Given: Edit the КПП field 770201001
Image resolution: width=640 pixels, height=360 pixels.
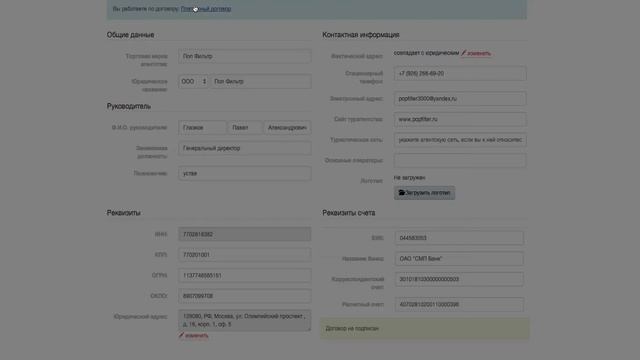Looking at the screenshot, I should (244, 255).
